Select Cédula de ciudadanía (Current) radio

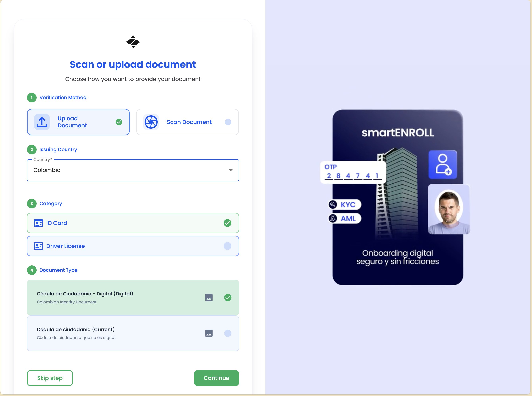click(227, 333)
